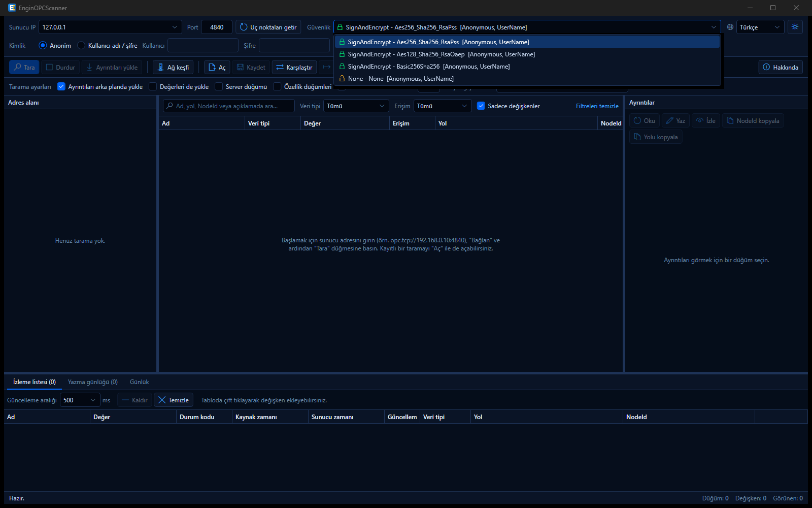This screenshot has width=812, height=508.
Task: Click Temizle clear button in watch list
Action: click(x=173, y=400)
